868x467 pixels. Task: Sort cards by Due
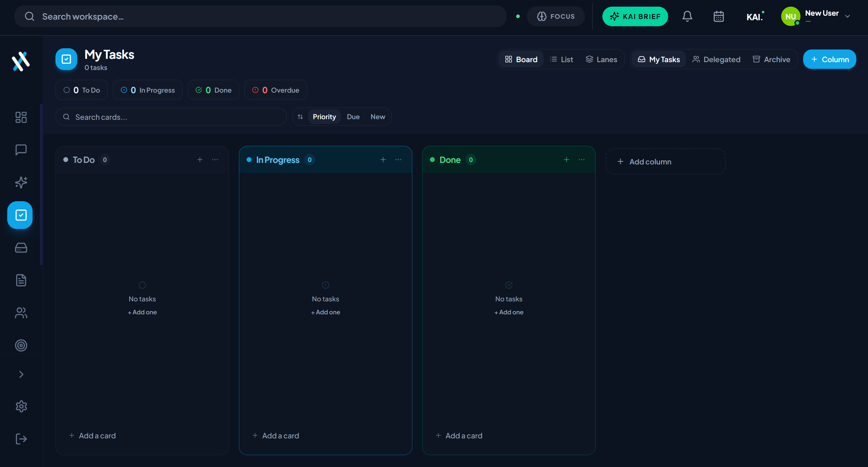(353, 117)
